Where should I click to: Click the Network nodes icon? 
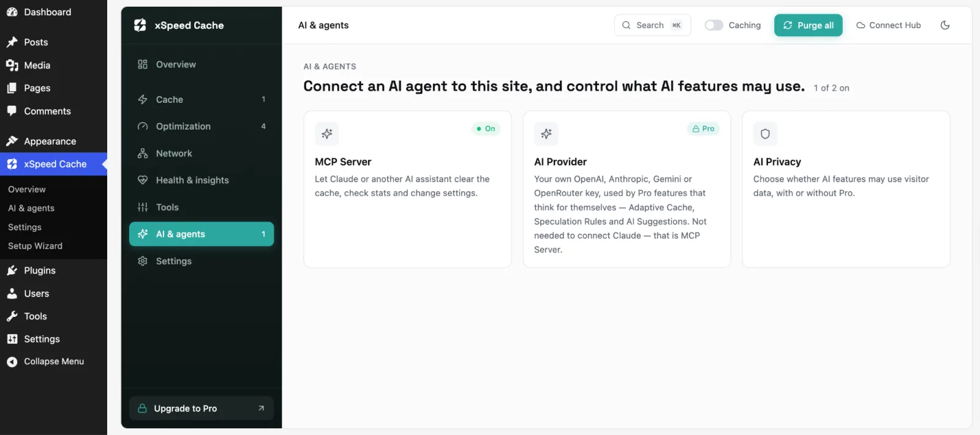coord(143,153)
